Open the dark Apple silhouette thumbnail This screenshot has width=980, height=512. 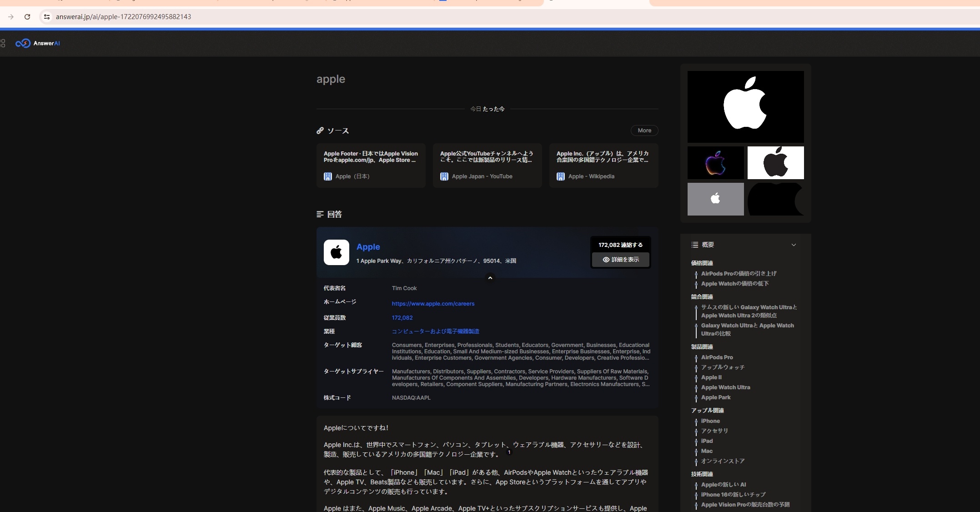tap(776, 199)
